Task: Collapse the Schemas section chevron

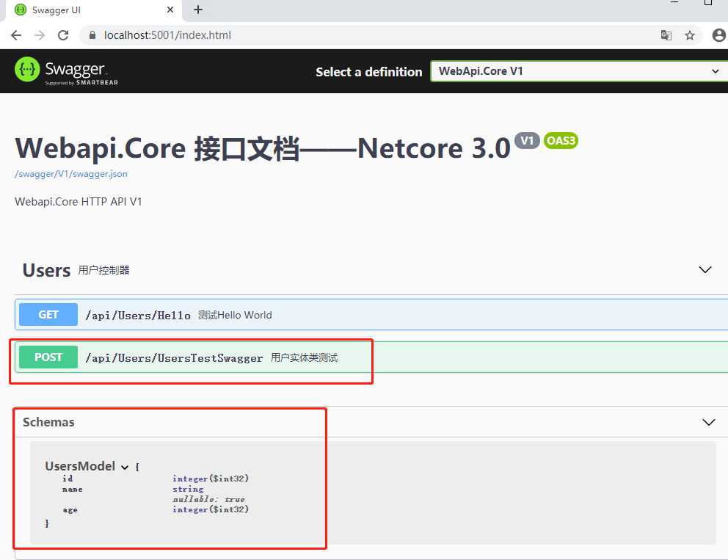Action: coord(708,422)
